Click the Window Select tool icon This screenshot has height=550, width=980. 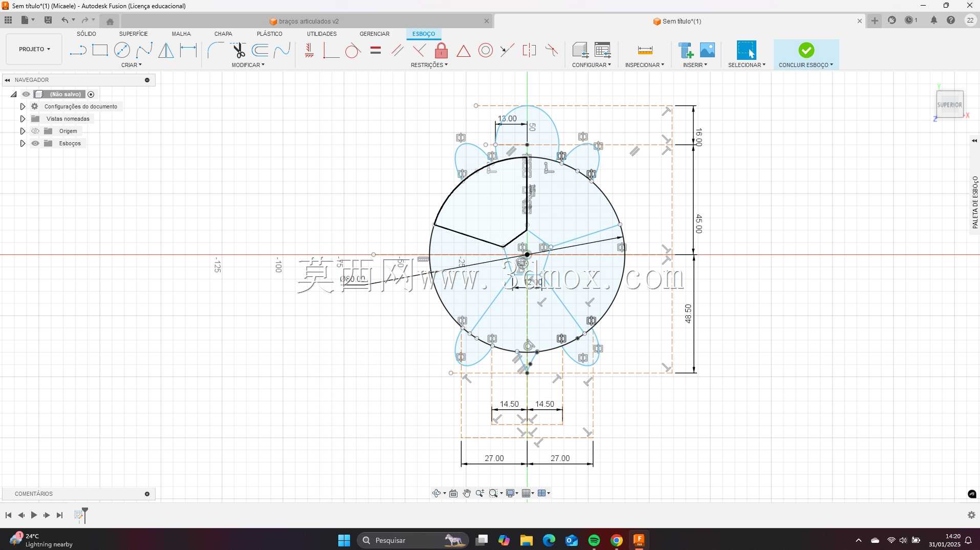click(x=746, y=50)
